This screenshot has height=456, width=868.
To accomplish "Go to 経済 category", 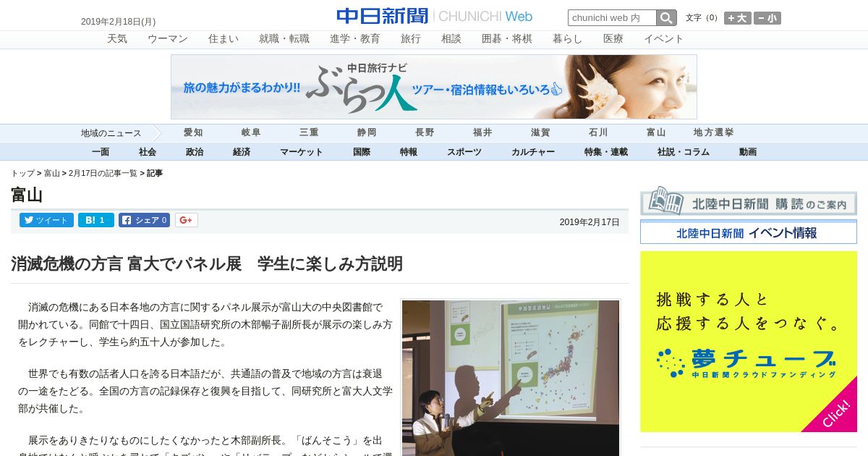I will 242,152.
